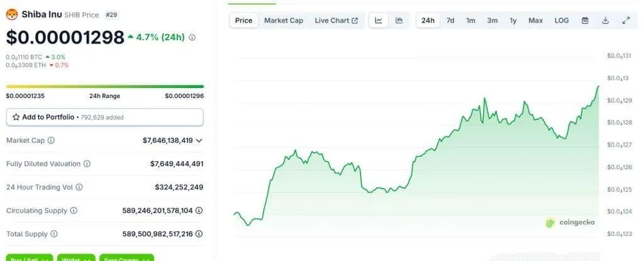Open info icon beside Circulating Supply label
644x261 pixels.
74,211
